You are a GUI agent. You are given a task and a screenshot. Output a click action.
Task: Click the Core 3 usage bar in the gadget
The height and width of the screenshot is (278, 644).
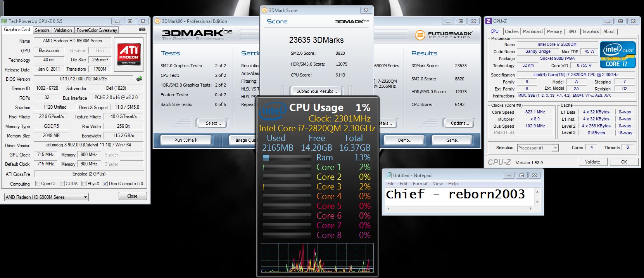coord(287,187)
